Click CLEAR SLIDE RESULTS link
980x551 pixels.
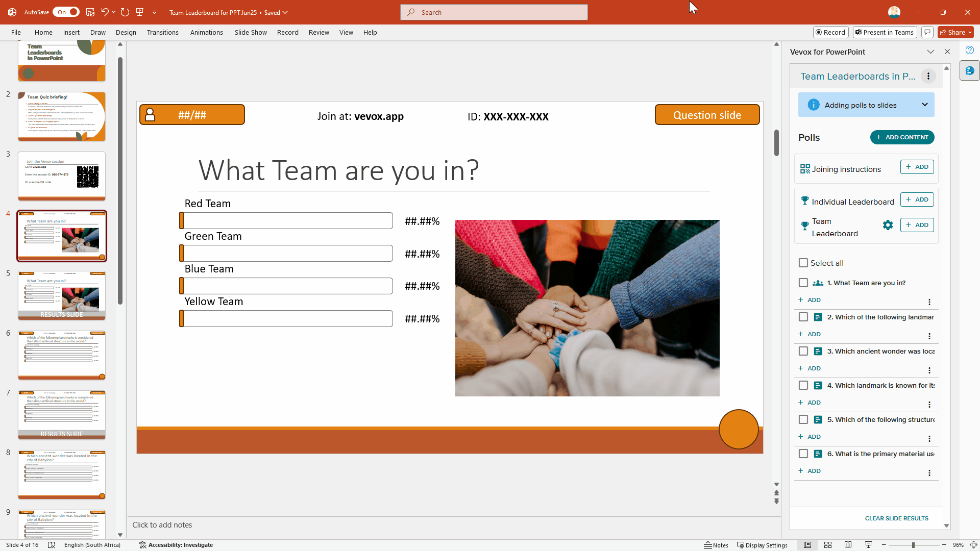(897, 518)
